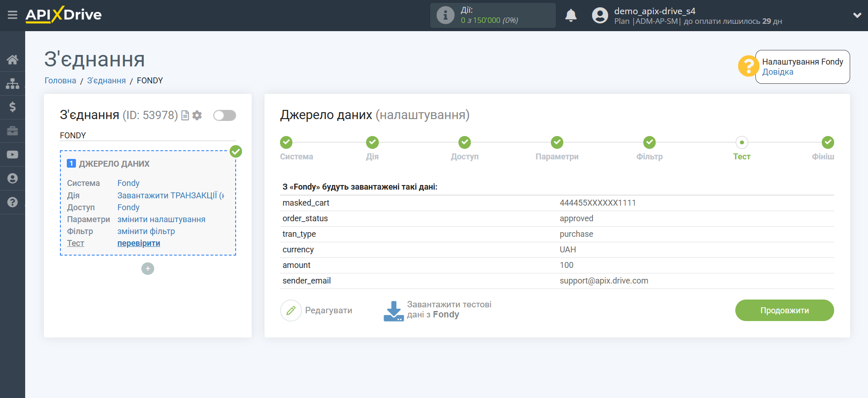Open the notifications bell
Viewport: 868px width, 398px height.
point(571,15)
